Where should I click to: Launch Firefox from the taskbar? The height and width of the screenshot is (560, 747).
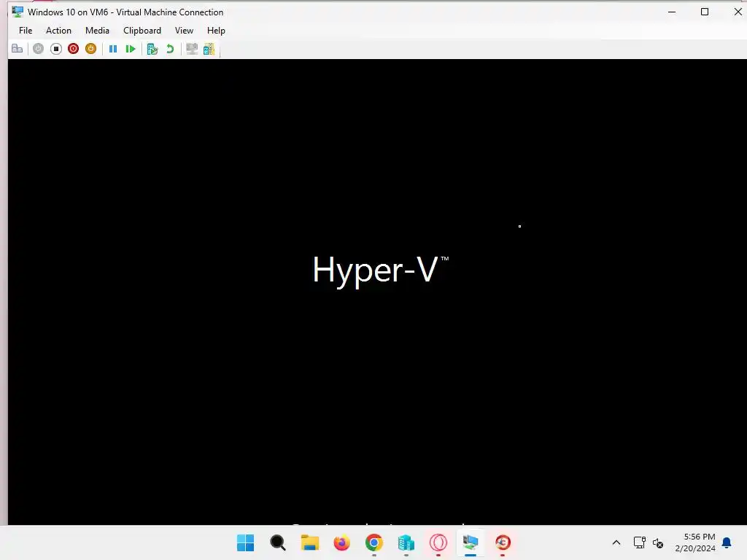coord(341,542)
